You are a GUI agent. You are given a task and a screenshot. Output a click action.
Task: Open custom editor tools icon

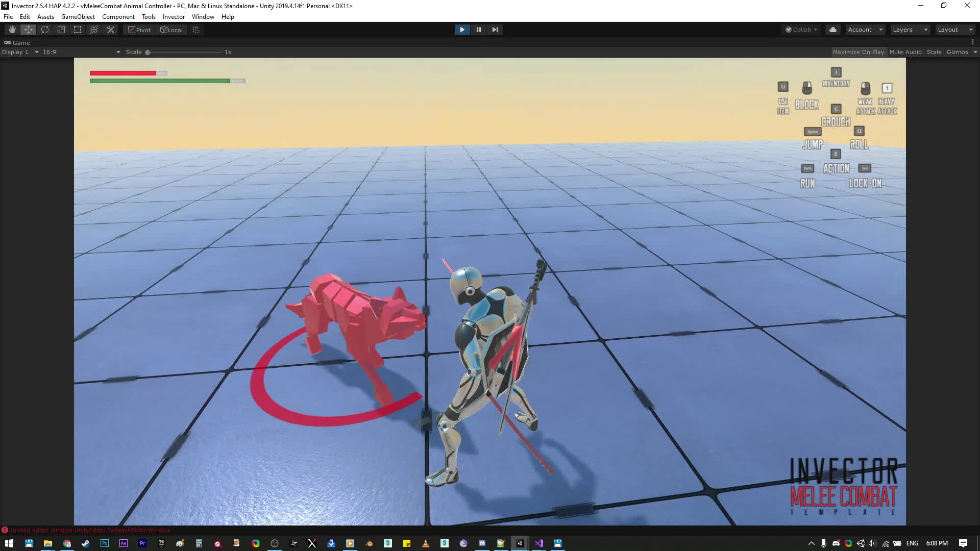tap(110, 30)
